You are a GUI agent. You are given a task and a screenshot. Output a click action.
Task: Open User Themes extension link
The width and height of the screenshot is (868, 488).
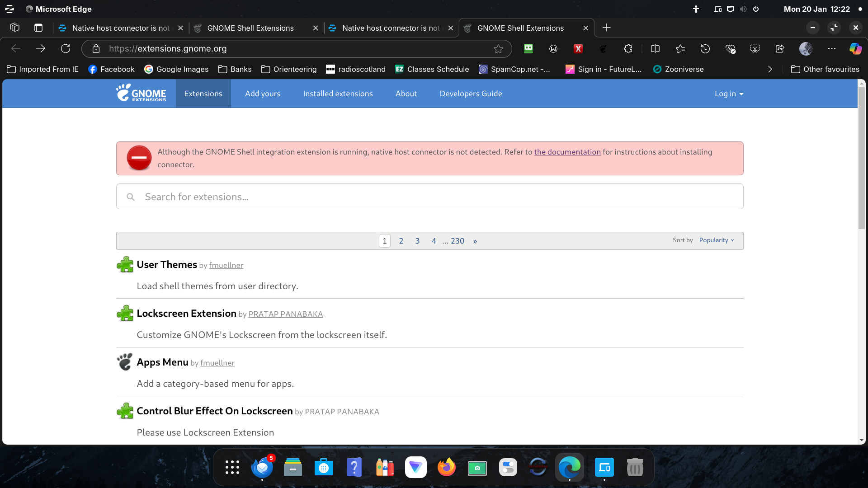tap(167, 265)
